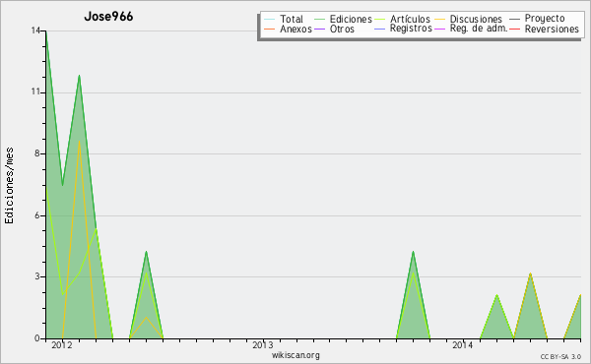Screen dimensions: 591x364
Task: Click the Total light blue legend line
Action: [x=270, y=19]
